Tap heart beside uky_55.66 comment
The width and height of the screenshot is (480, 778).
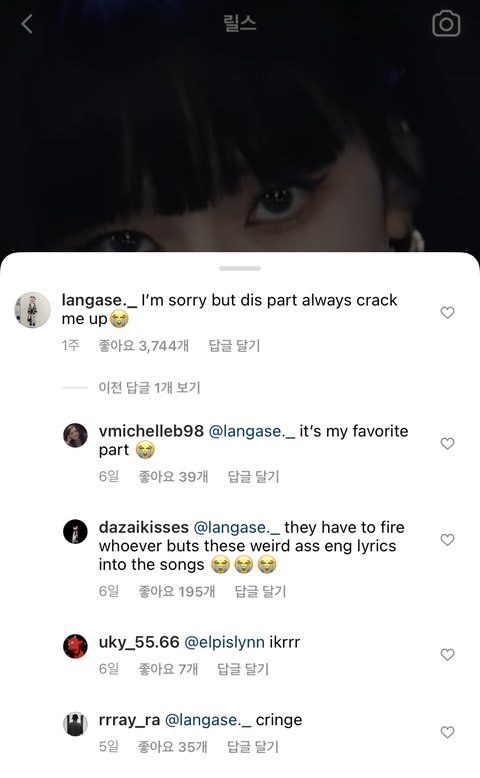pyautogui.click(x=447, y=654)
